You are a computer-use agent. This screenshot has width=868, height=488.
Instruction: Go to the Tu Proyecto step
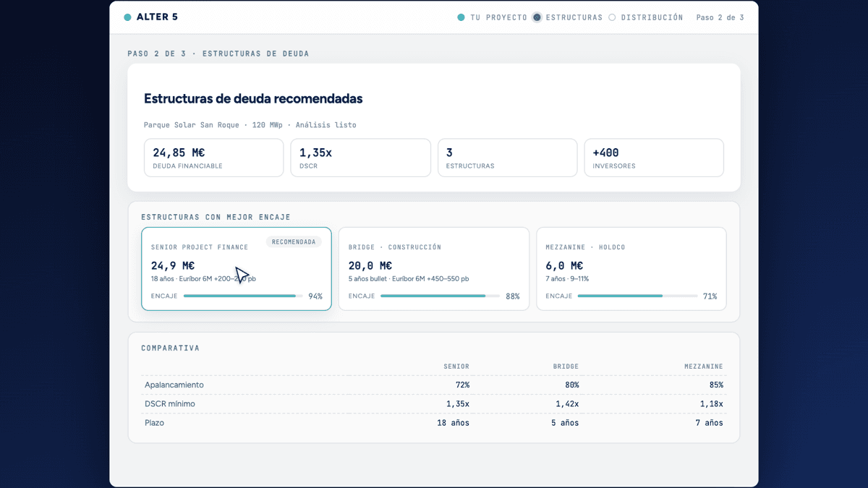[499, 17]
